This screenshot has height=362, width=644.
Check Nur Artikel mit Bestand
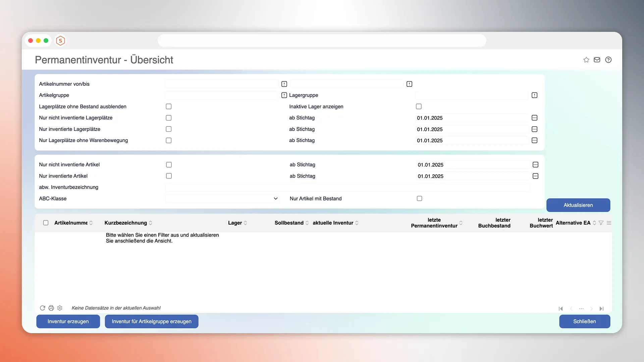(x=419, y=198)
